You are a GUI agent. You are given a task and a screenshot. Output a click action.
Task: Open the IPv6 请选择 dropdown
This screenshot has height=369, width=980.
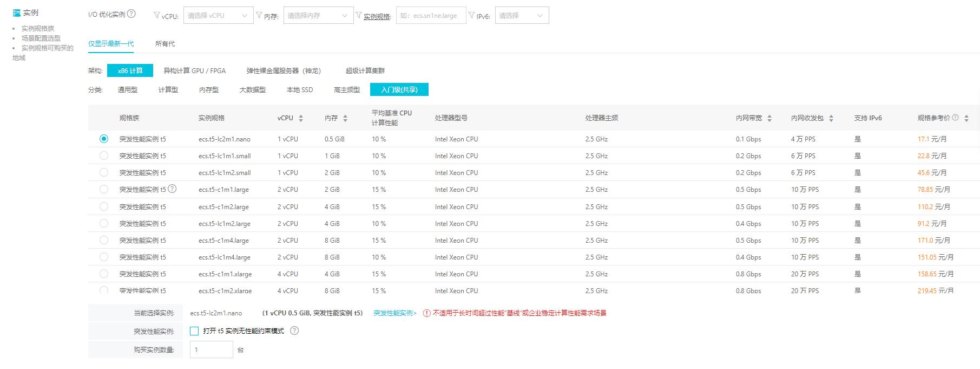pos(522,16)
